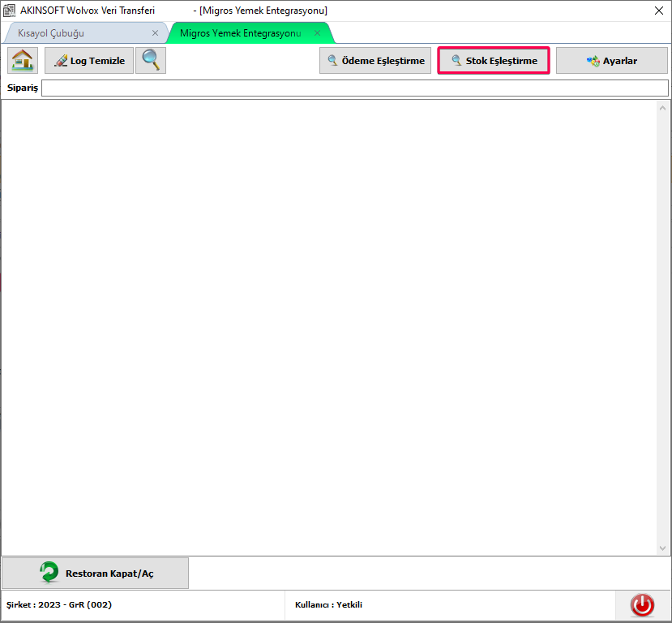
Task: Click the Log Temizle button
Action: [89, 61]
